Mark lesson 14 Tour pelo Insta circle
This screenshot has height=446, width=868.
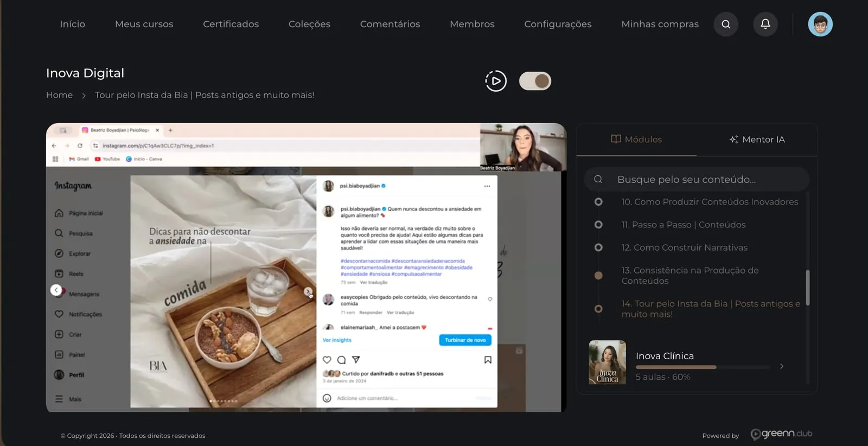[x=598, y=309]
